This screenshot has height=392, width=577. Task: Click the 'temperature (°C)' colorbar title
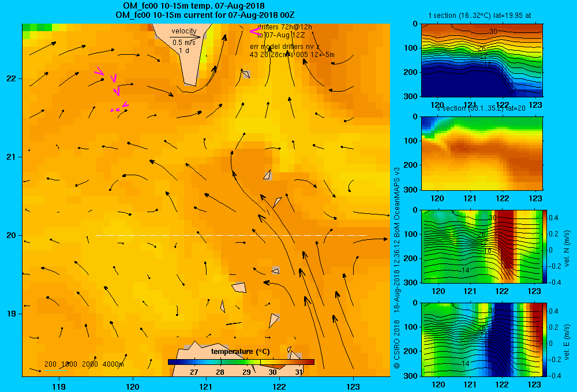tap(240, 352)
